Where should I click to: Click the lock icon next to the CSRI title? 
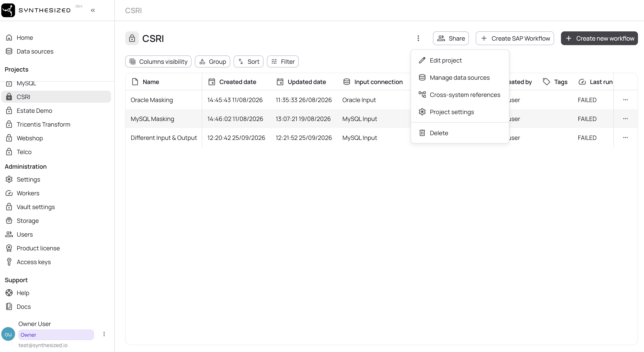(132, 38)
